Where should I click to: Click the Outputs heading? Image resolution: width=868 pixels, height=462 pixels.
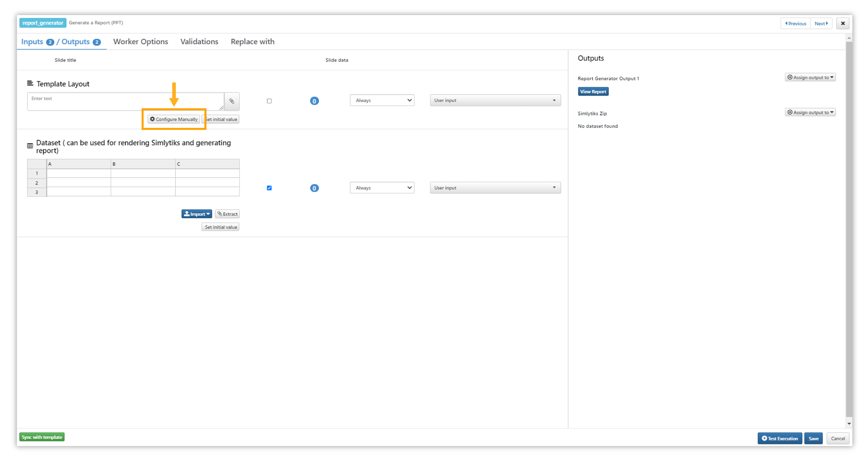[x=590, y=58]
